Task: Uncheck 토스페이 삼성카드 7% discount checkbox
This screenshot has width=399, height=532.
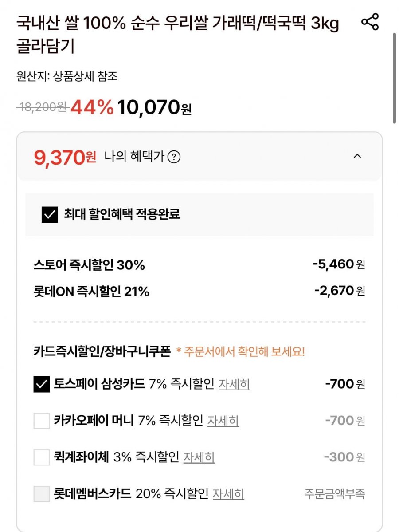Action: click(x=41, y=384)
